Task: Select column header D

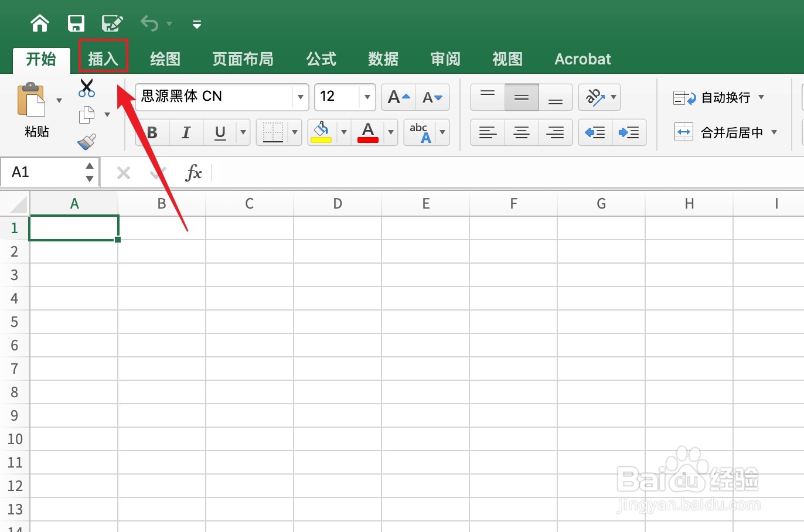Action: tap(338, 204)
